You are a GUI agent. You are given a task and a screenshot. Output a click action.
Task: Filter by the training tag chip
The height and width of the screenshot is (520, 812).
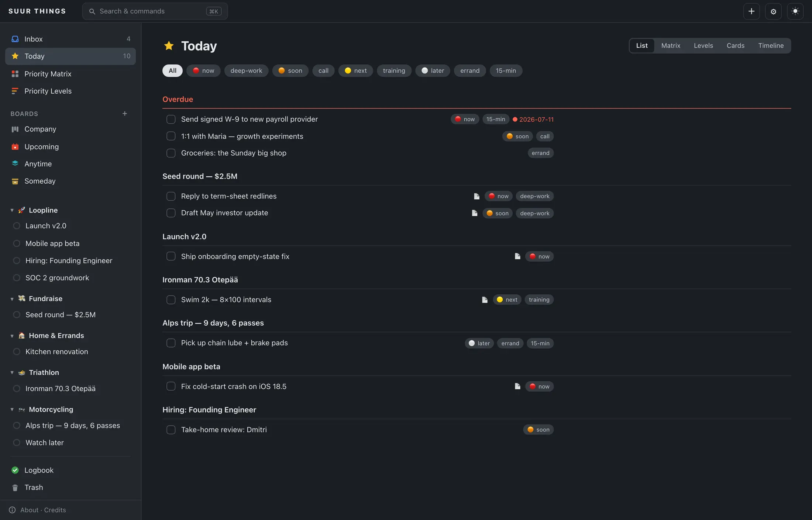(394, 71)
